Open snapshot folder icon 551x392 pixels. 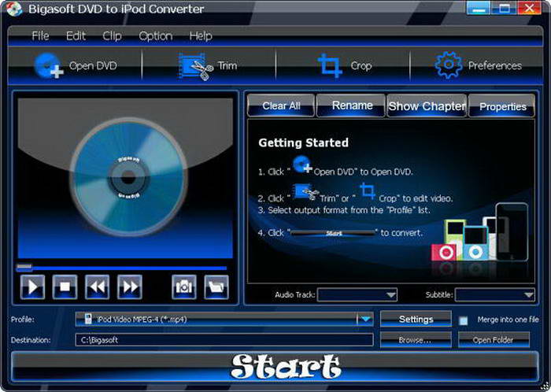click(216, 287)
